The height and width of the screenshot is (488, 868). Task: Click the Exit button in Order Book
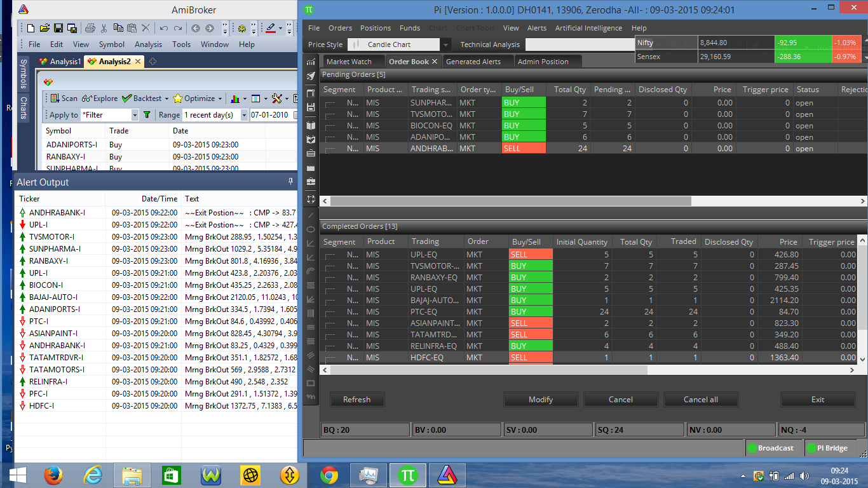(818, 400)
